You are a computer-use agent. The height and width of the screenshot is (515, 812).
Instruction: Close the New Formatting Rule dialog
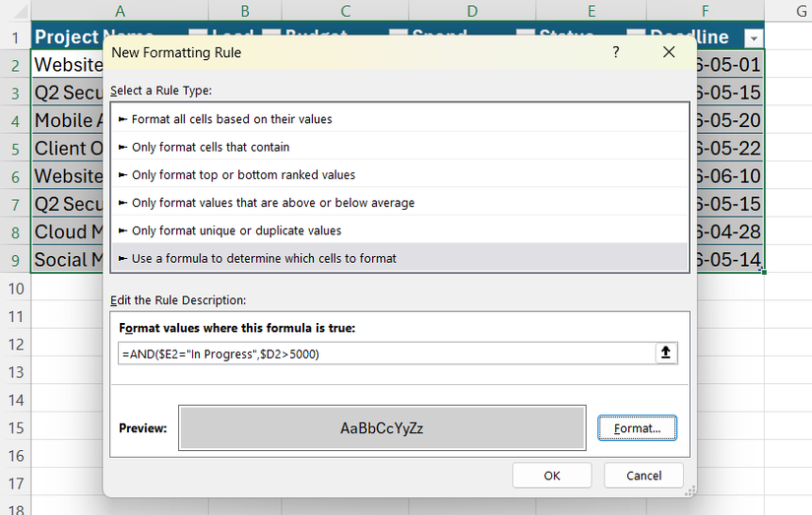[x=668, y=52]
